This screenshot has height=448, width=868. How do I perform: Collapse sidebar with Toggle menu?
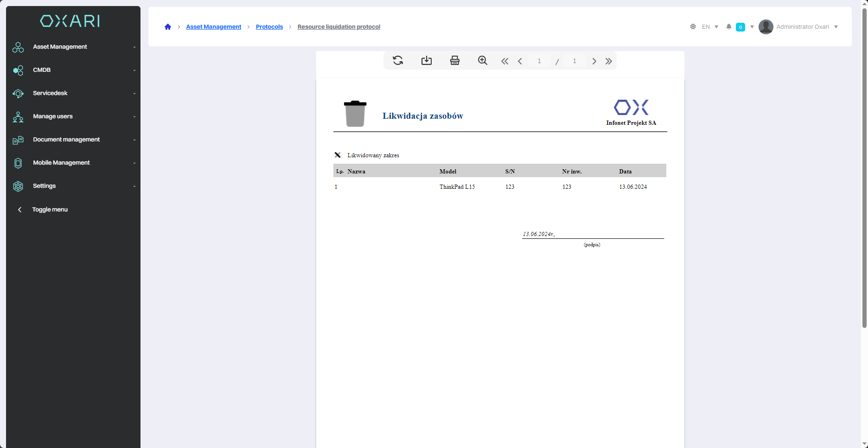[50, 210]
